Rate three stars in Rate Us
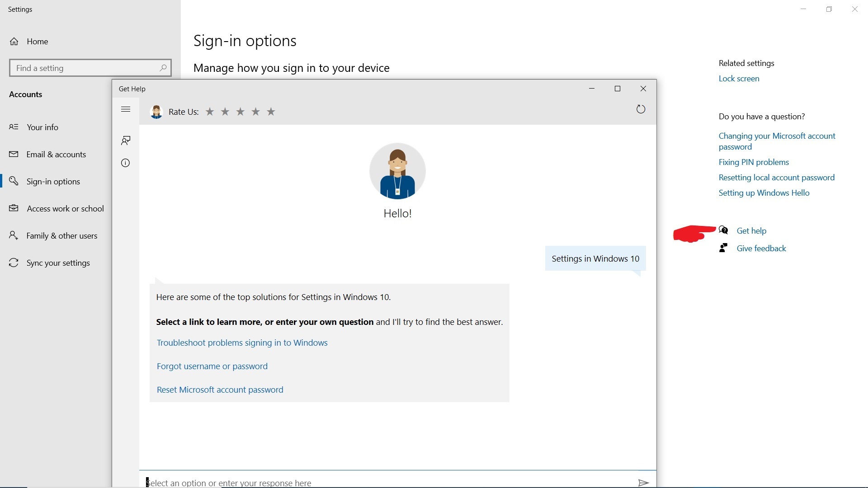868x488 pixels. [241, 112]
